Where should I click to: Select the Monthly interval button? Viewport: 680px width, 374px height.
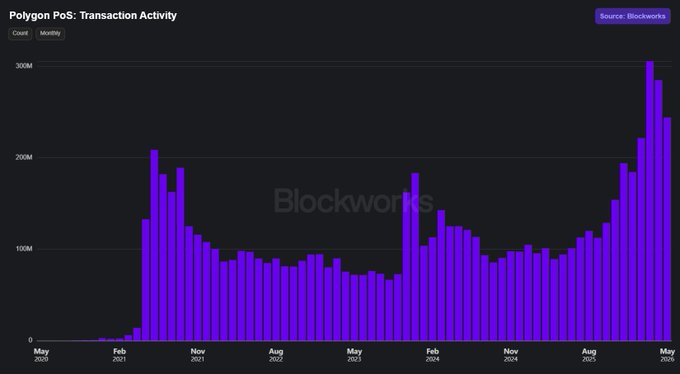(50, 33)
